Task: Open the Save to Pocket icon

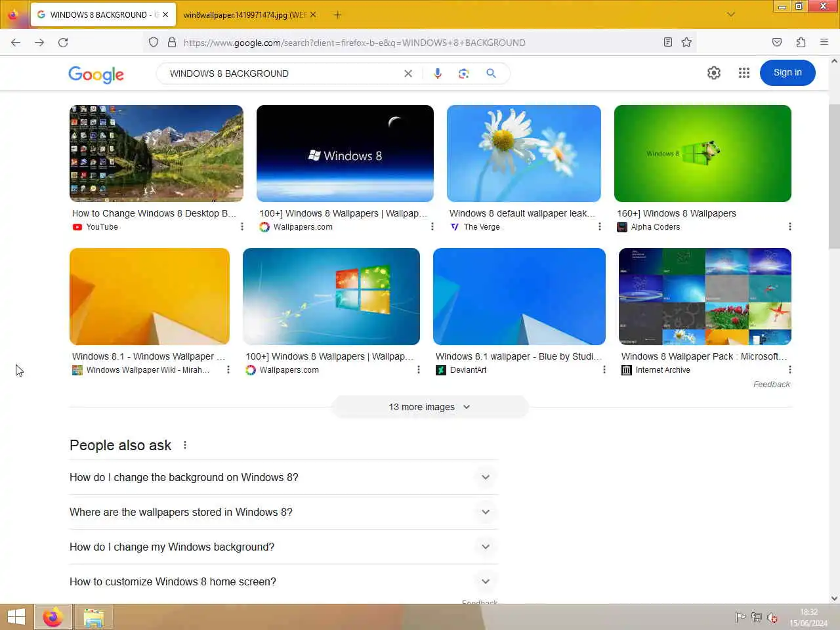Action: (x=777, y=42)
